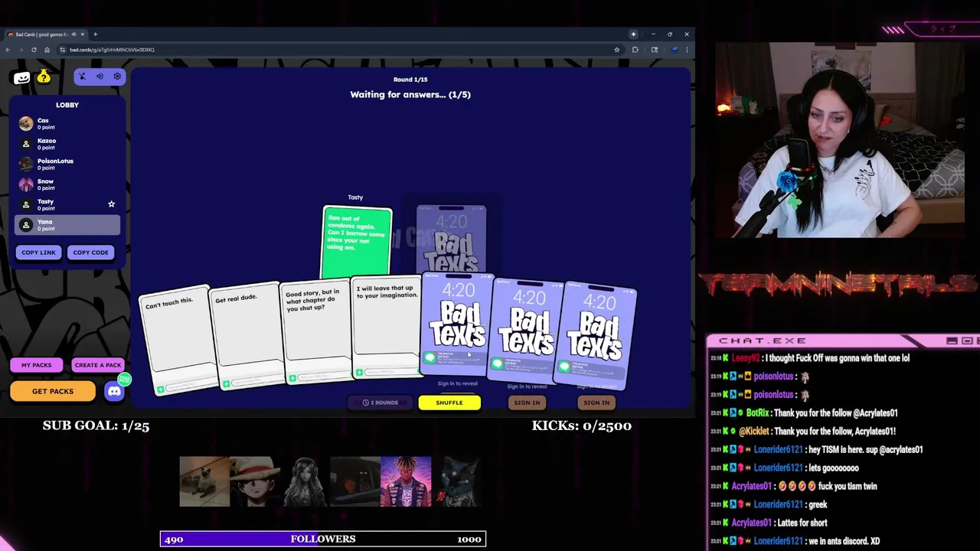Select Cas in the lobby list

click(x=67, y=123)
